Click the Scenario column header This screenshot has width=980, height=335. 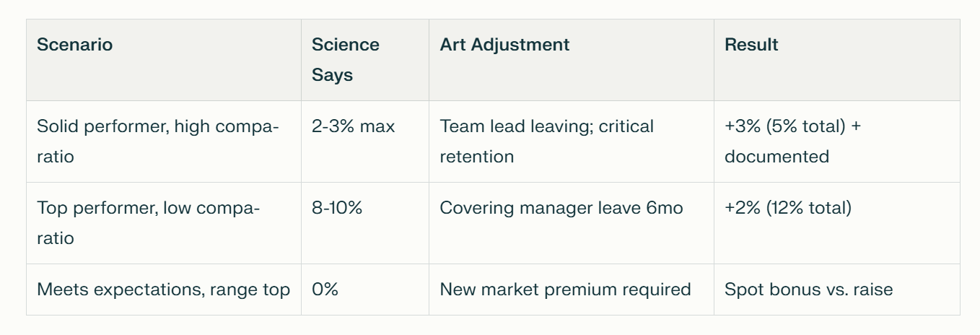pyautogui.click(x=164, y=60)
